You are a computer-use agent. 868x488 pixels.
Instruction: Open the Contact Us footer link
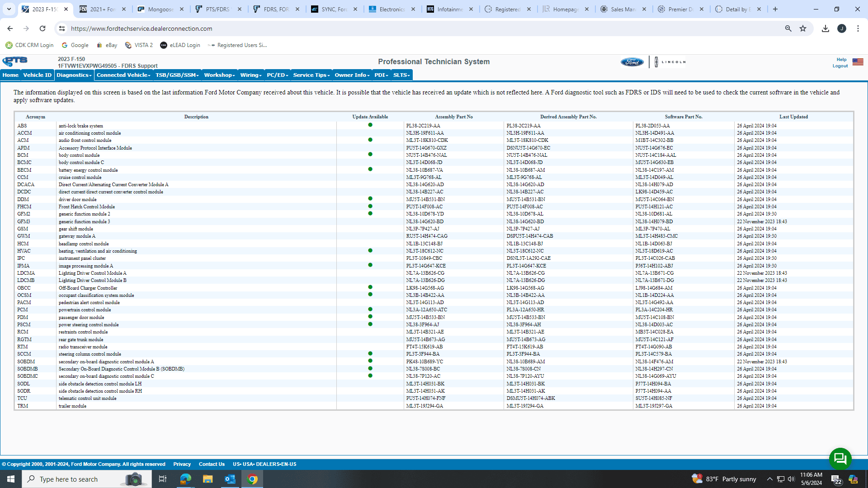pos(212,464)
